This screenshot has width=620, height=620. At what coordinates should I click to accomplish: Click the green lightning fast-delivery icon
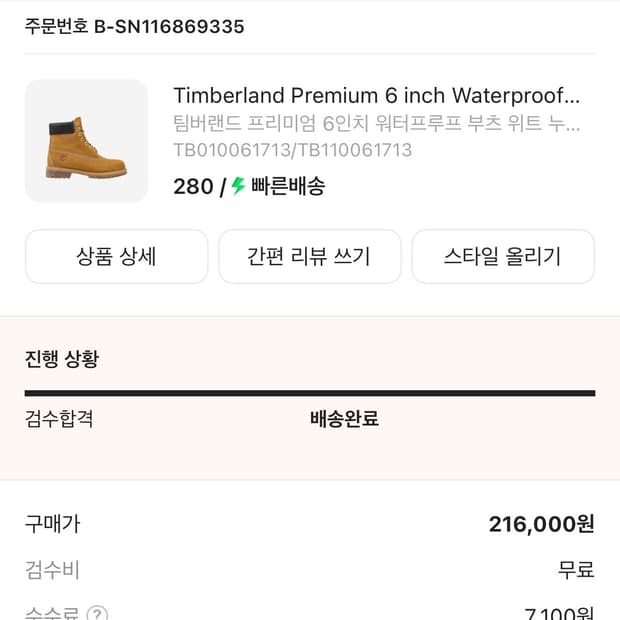tap(238, 186)
